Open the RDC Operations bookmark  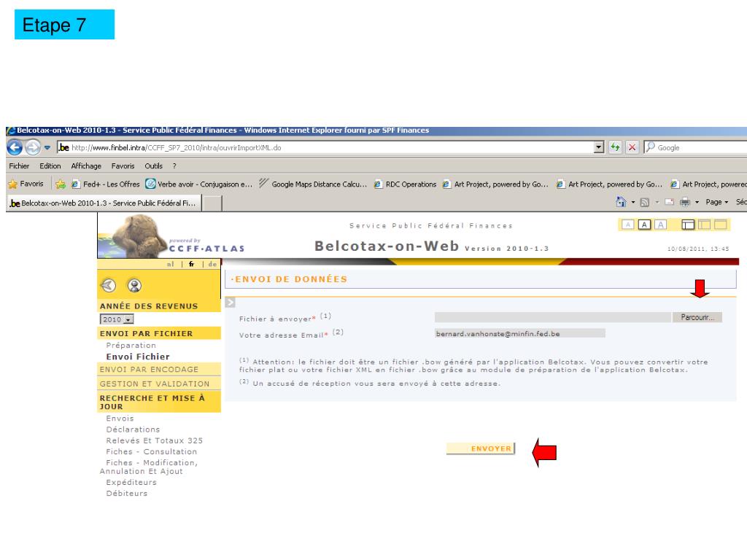click(x=405, y=184)
